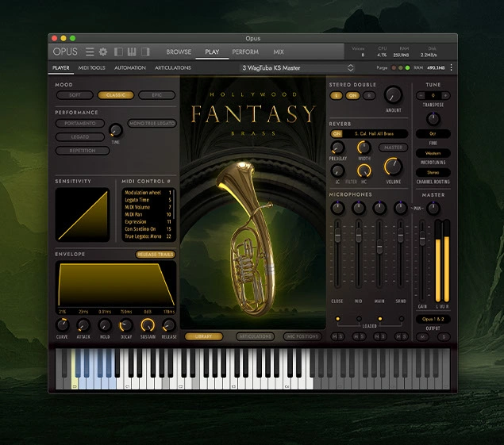
Task: Click the envelope DECAY knob
Action: [126, 325]
